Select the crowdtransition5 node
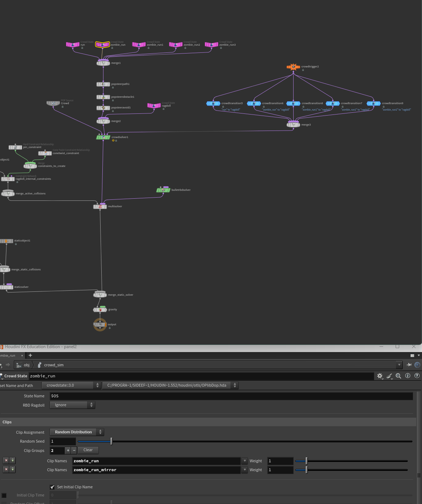The height and width of the screenshot is (504, 422). (x=213, y=103)
